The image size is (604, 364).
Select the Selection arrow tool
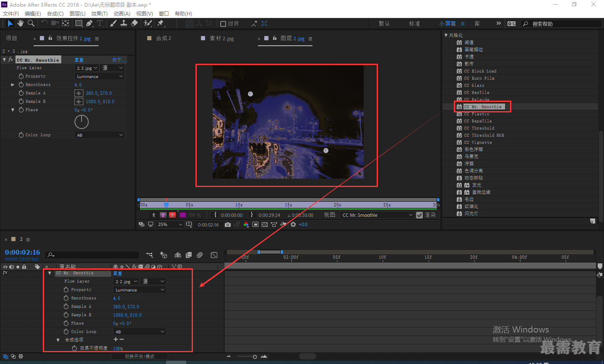[x=10, y=23]
